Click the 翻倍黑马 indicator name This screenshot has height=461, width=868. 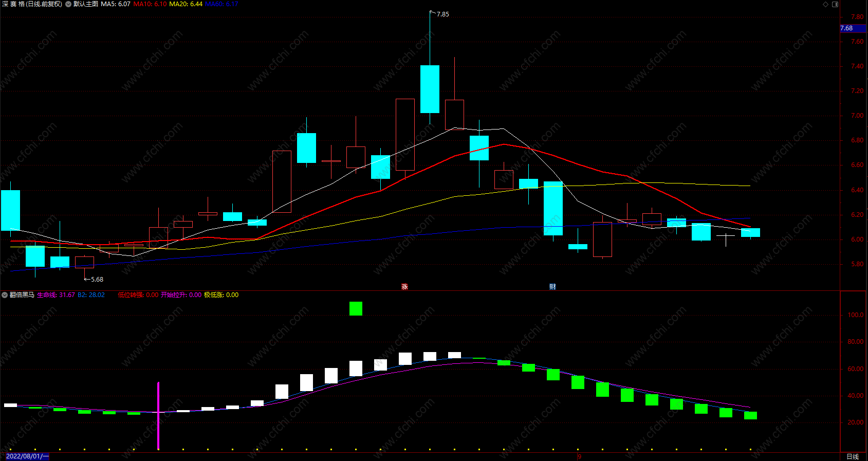22,295
